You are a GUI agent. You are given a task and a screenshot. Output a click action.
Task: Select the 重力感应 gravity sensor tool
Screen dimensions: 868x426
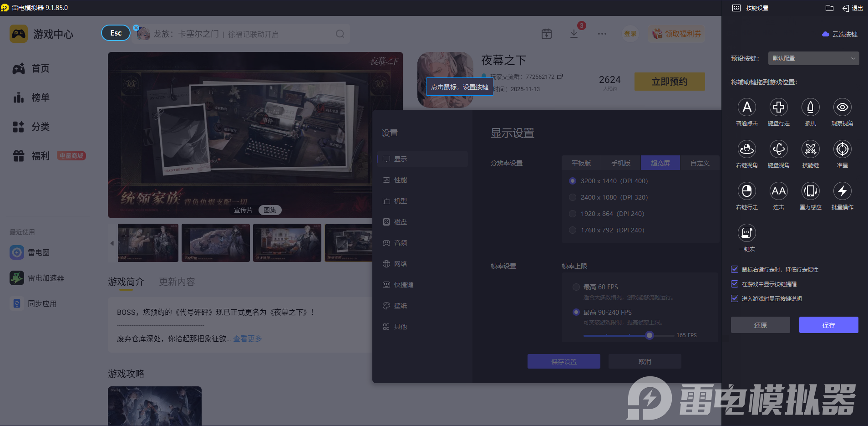(x=810, y=191)
